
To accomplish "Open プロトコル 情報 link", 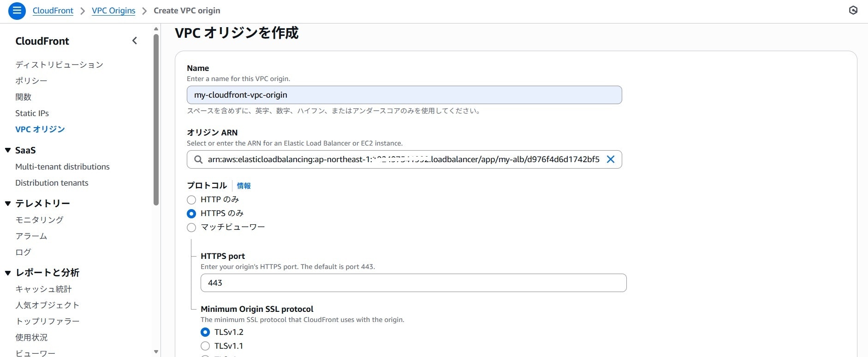I will click(x=244, y=186).
